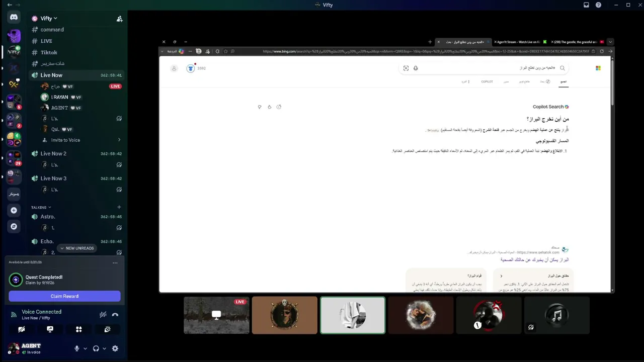Click the AGENT username in user panel

tap(31, 346)
